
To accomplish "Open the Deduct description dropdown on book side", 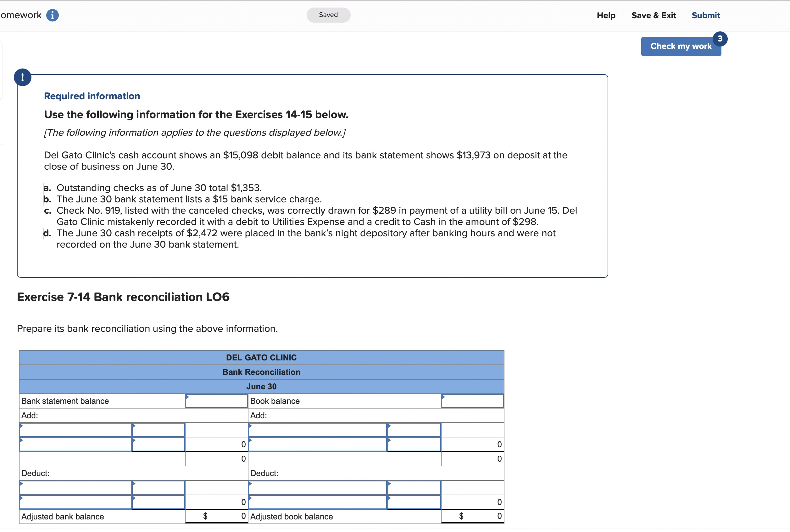I will 317,488.
